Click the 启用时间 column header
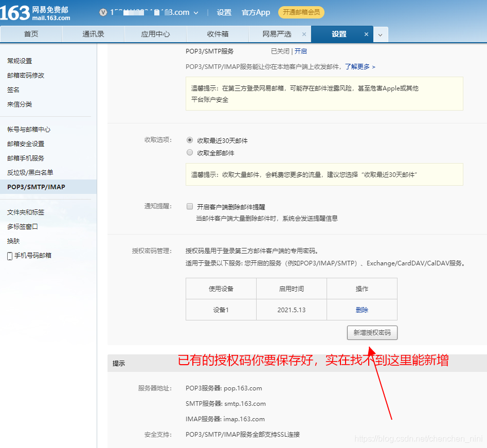The width and height of the screenshot is (487, 448). tap(292, 289)
